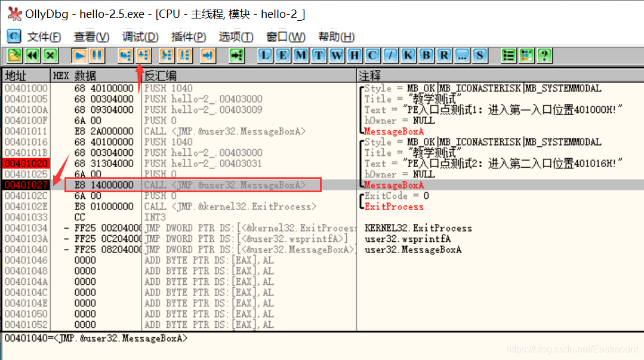
Task: Select address 00401000 row
Action: (x=26, y=88)
